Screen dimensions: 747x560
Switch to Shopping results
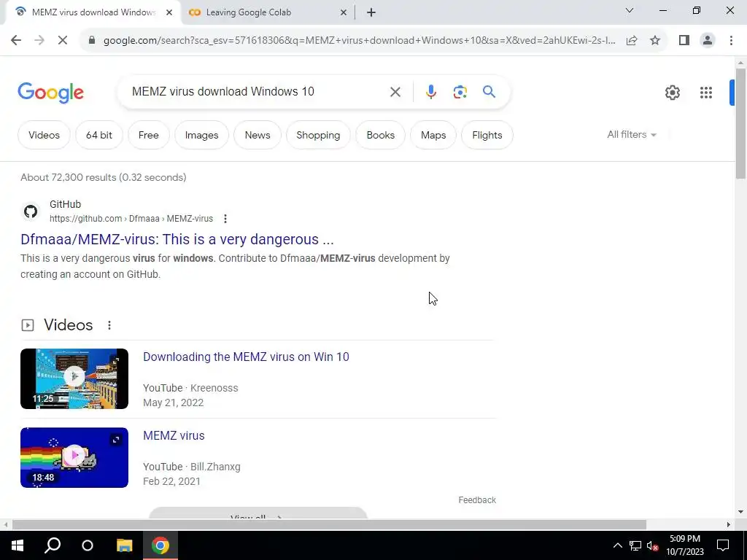(318, 135)
